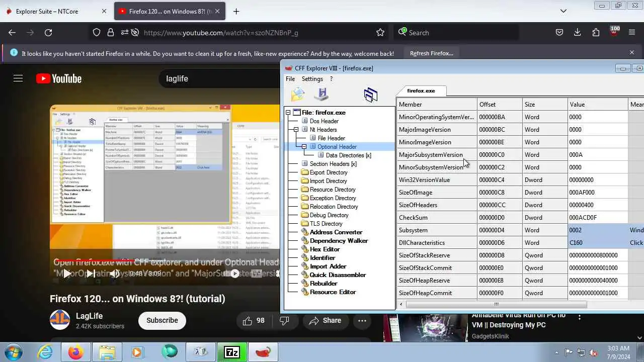Open the Address Converter tool

click(336, 232)
